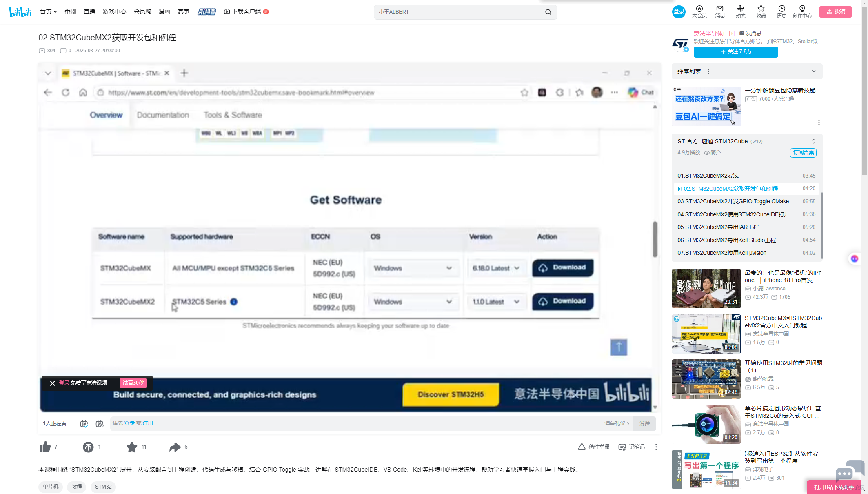
Task: Send message via 发消息
Action: 750,33
